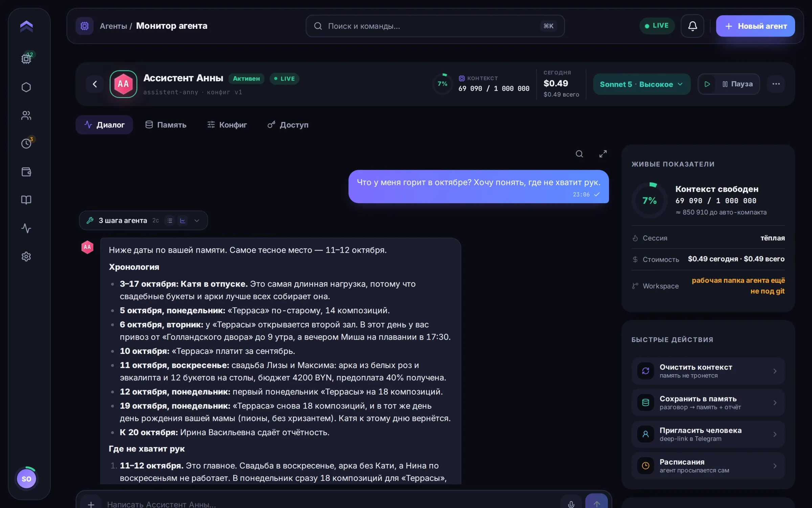This screenshot has width=812, height=508.
Task: Focus the Написать Ассистент Анны message field
Action: [330, 504]
